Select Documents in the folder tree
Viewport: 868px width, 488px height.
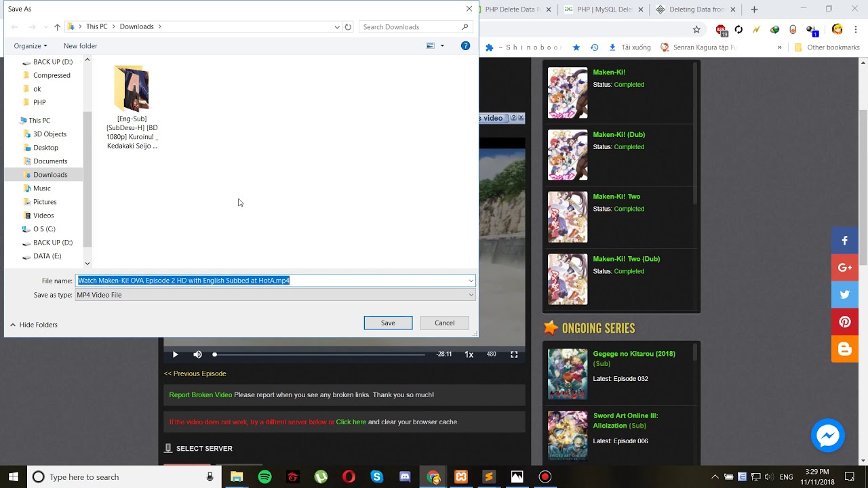coord(50,161)
